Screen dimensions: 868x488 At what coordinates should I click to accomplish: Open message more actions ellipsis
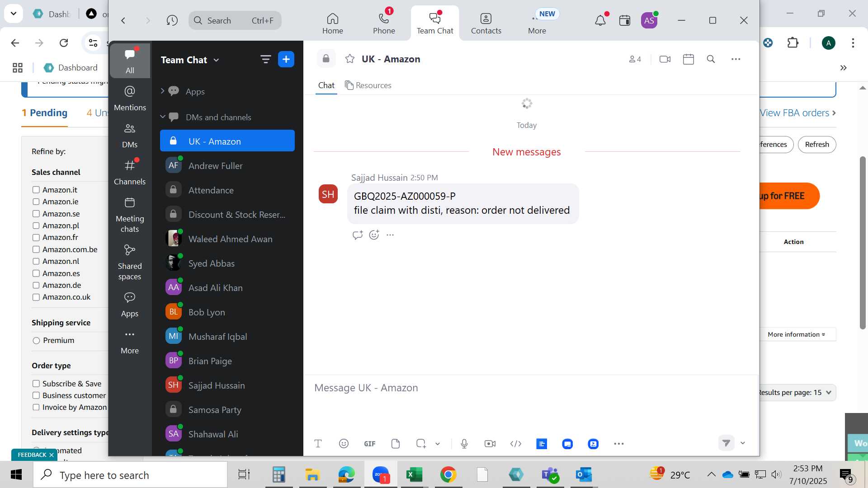click(x=390, y=235)
